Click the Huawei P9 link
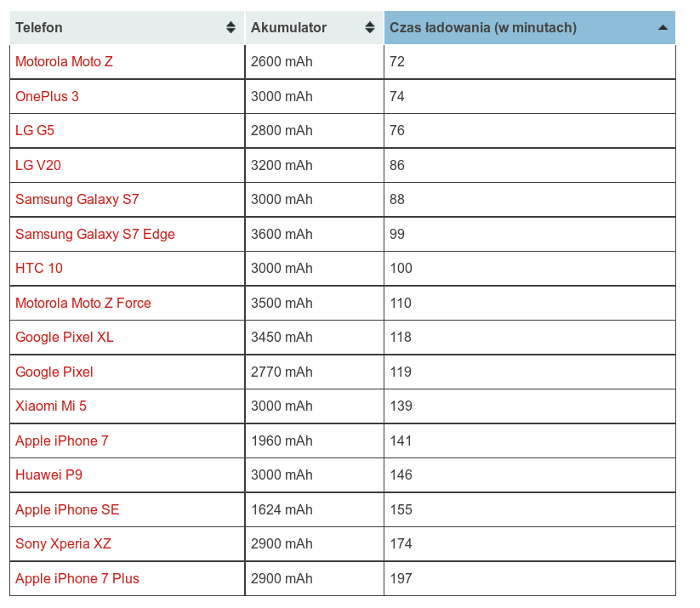 pyautogui.click(x=48, y=475)
